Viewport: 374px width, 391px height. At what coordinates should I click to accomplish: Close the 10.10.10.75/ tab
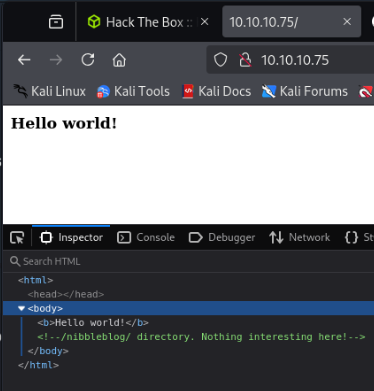click(347, 22)
